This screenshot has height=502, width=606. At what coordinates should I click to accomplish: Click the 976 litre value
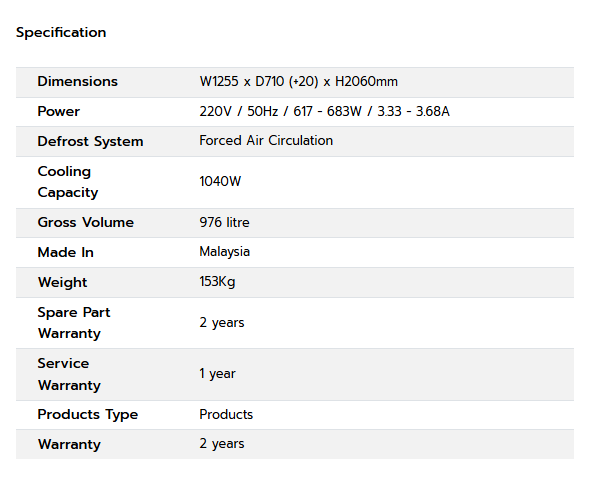[224, 223]
